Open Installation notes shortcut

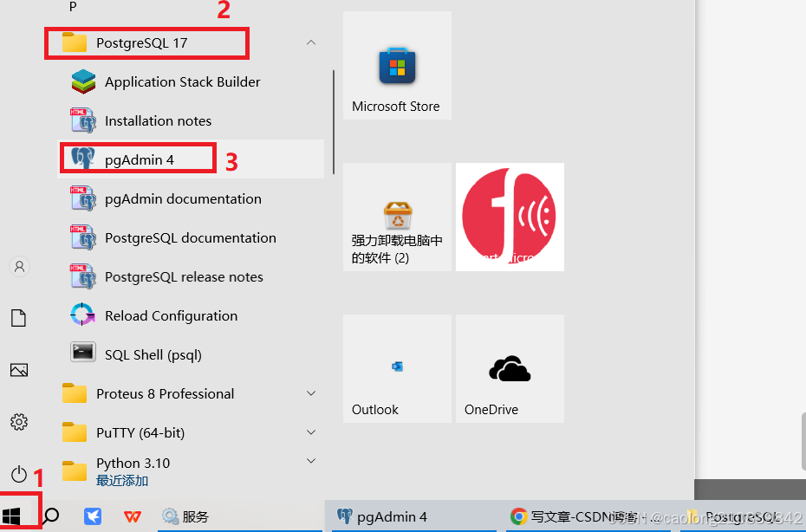coord(190,121)
